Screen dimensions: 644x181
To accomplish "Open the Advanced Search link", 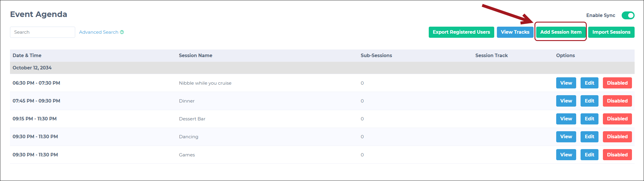I will click(x=99, y=32).
